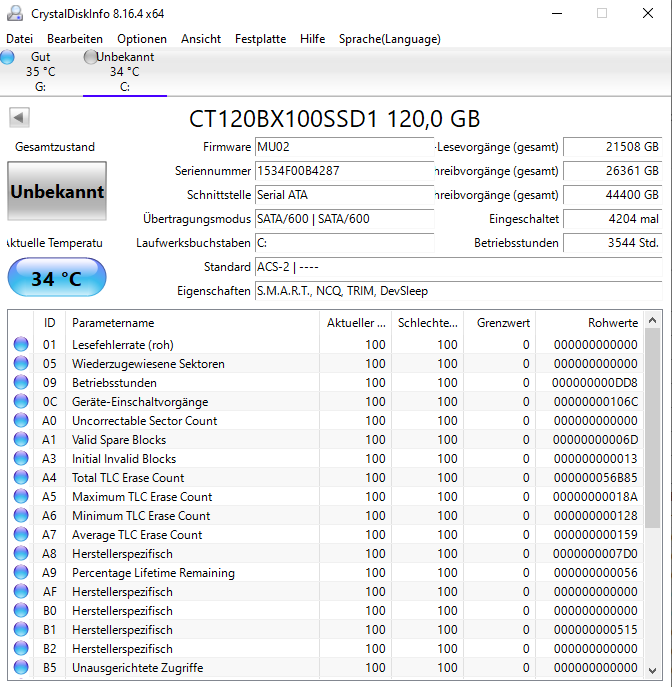Open the Datei menu

point(20,39)
